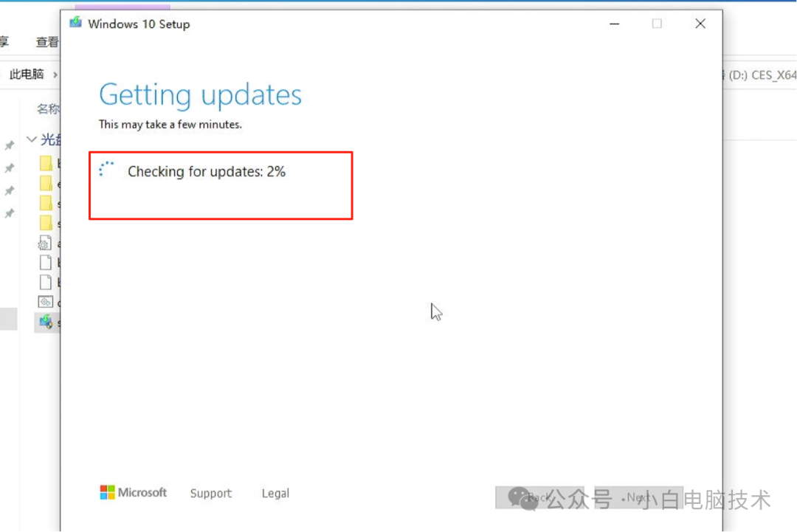Click the Back button in Setup
This screenshot has width=797, height=532.
tap(539, 497)
